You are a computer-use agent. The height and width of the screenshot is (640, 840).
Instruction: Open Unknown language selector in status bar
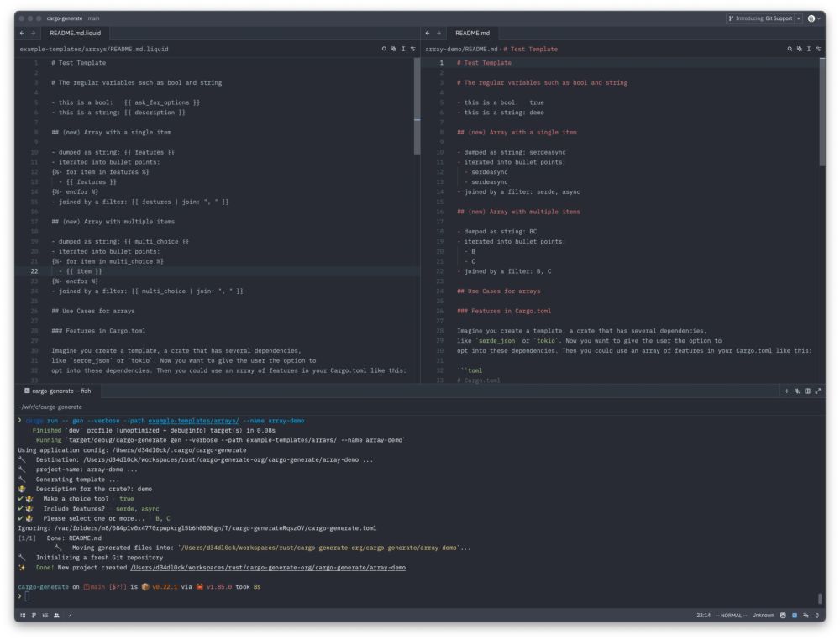click(763, 616)
